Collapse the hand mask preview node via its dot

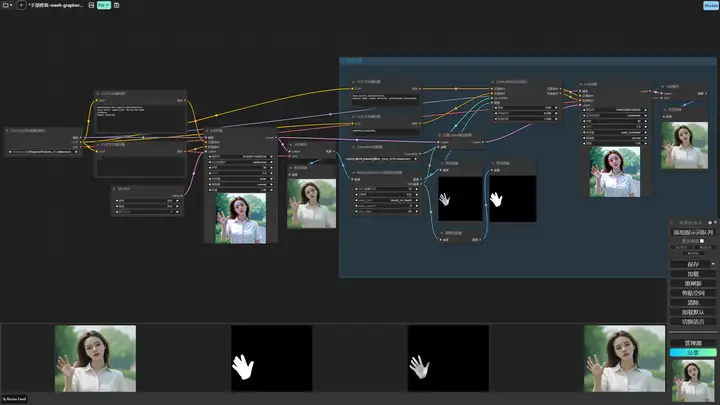[493, 163]
